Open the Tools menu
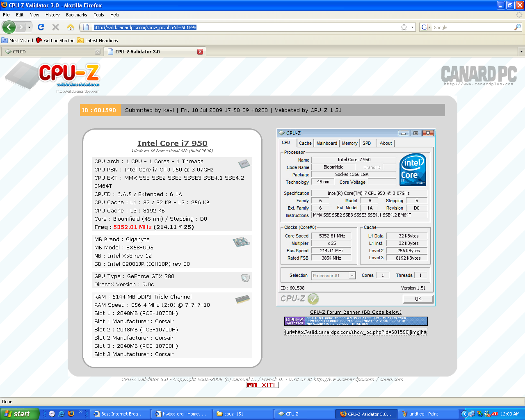525x420 pixels. click(x=99, y=15)
